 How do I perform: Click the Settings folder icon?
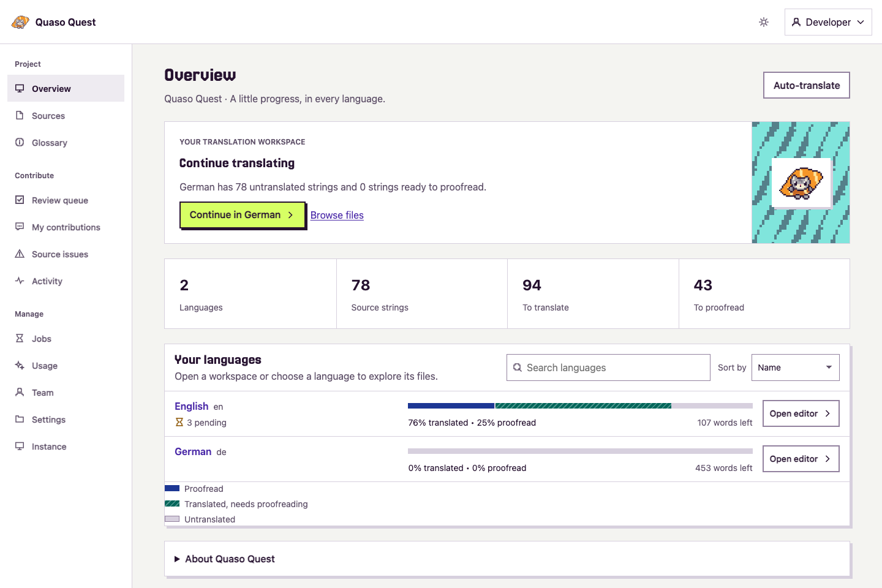20,419
